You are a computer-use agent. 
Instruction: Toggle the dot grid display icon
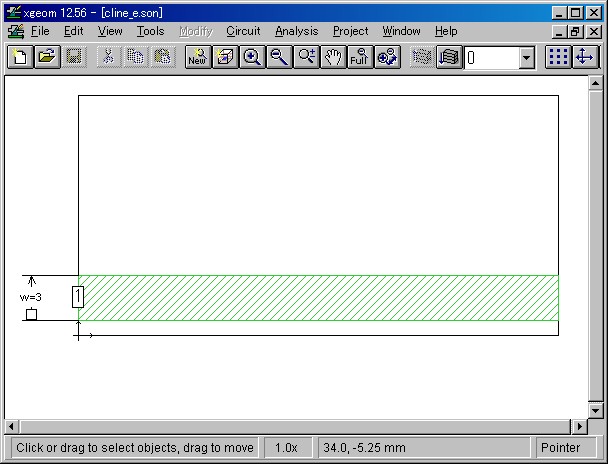[x=558, y=57]
